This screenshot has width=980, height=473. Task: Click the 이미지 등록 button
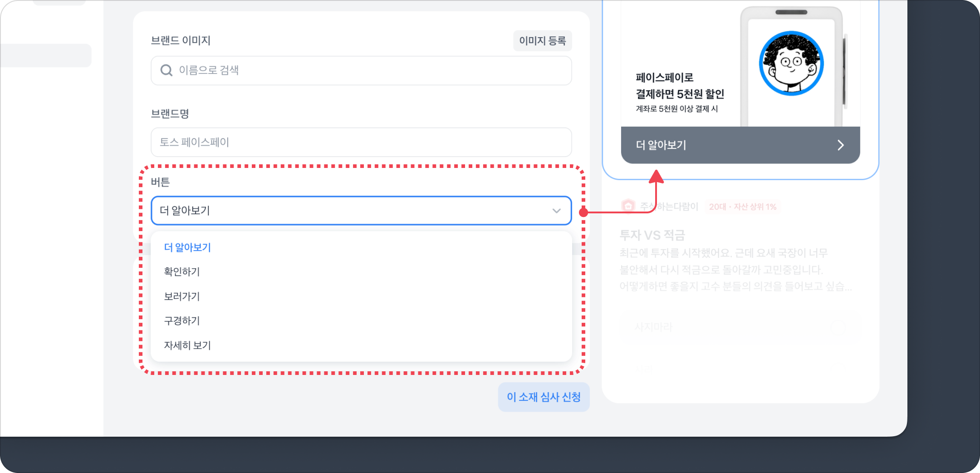542,41
